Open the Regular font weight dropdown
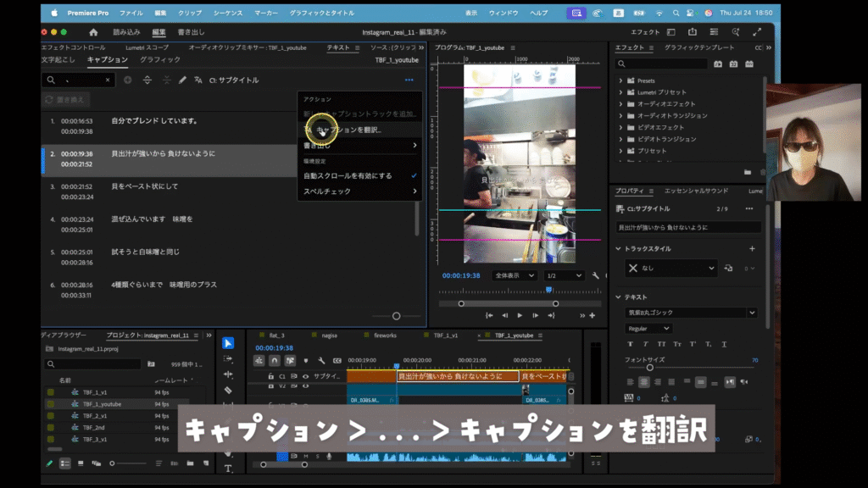 pyautogui.click(x=648, y=329)
